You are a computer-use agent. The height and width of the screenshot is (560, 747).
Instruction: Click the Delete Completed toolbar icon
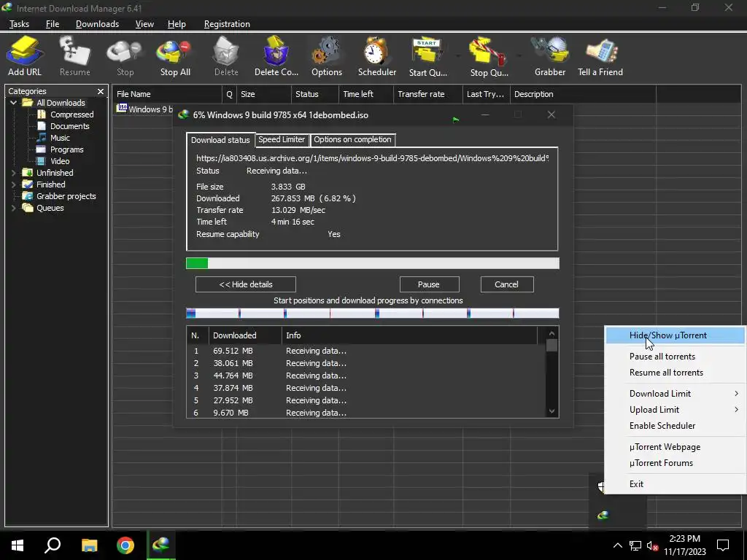click(276, 56)
